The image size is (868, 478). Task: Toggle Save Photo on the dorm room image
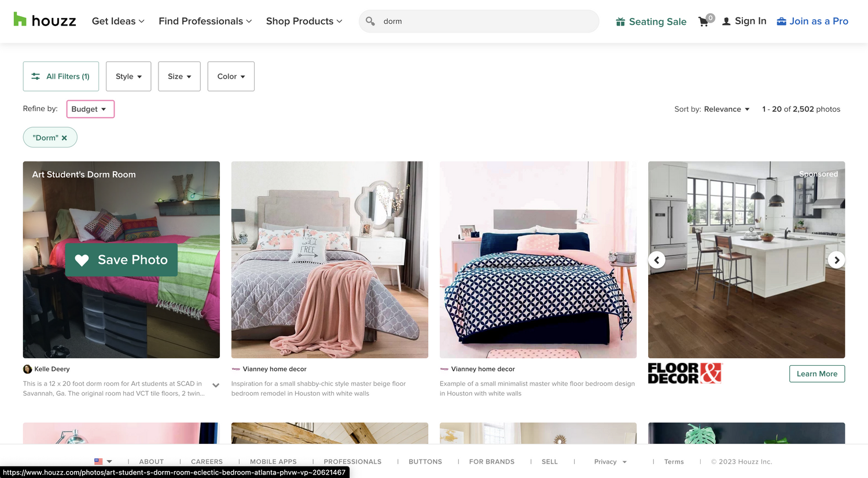coord(121,260)
